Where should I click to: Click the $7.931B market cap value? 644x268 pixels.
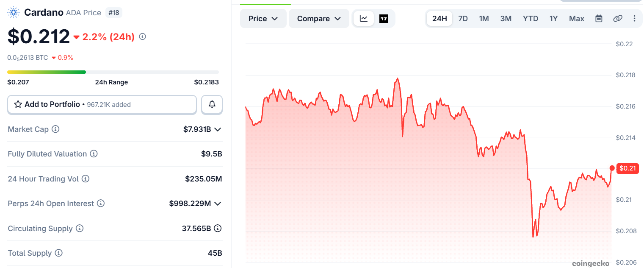pos(197,129)
